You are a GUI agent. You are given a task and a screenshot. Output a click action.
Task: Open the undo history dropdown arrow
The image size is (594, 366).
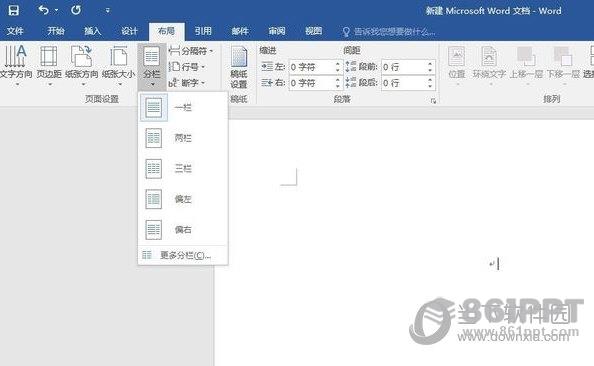pyautogui.click(x=56, y=10)
